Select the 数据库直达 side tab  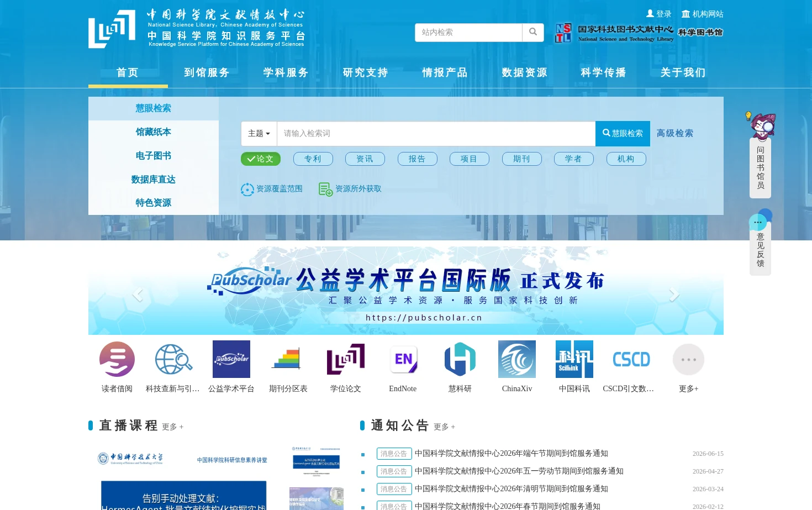tap(154, 180)
